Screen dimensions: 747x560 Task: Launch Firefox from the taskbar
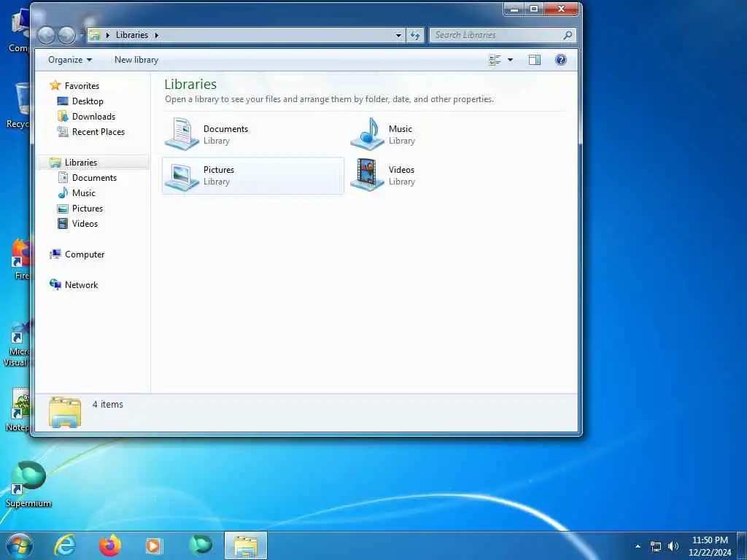click(x=110, y=545)
